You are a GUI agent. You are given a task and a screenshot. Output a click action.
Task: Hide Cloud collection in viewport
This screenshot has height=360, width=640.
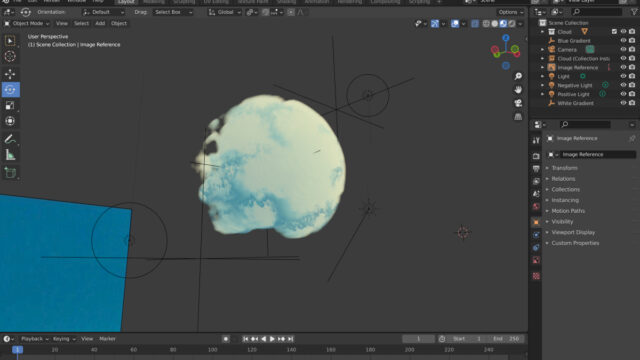click(x=623, y=31)
